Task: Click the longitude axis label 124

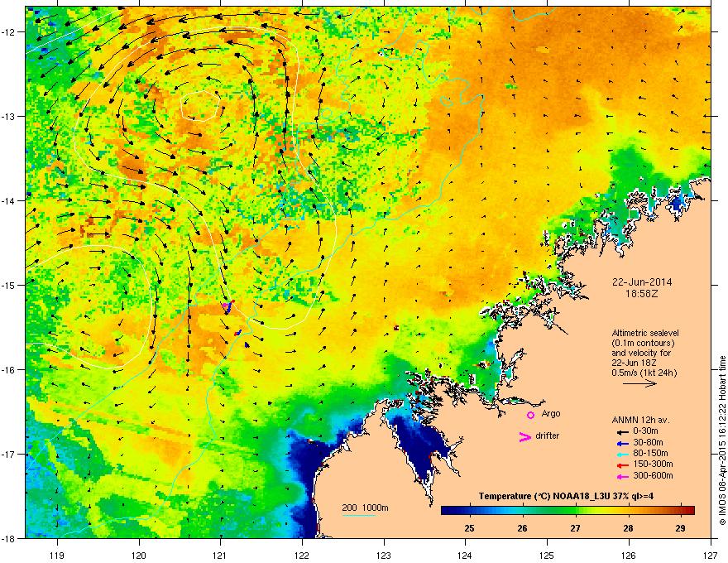Action: (465, 555)
